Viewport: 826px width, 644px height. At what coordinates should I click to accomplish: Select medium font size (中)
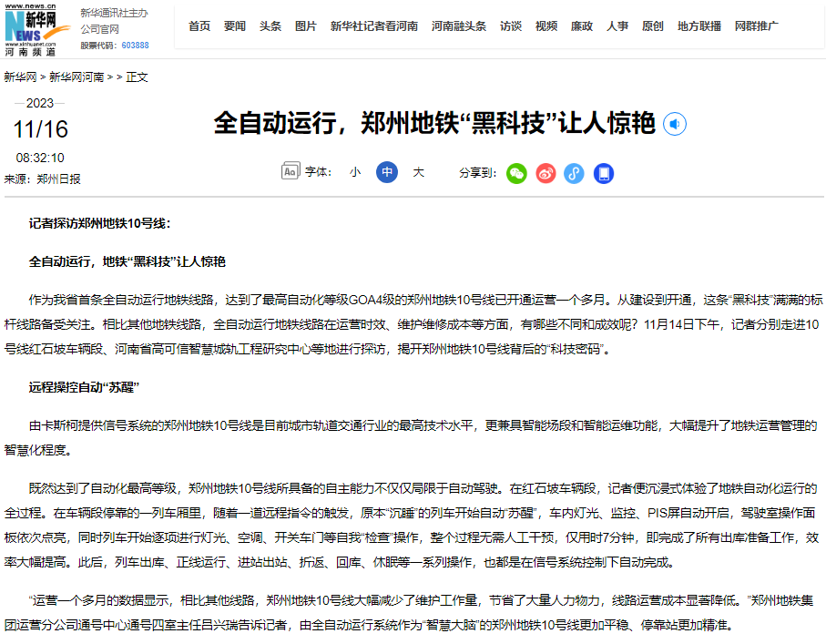(387, 172)
